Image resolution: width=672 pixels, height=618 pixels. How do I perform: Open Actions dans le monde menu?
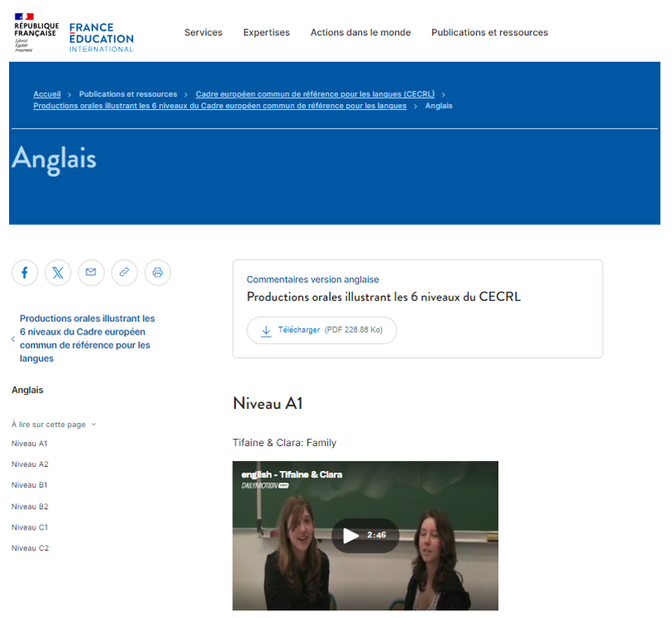(360, 33)
